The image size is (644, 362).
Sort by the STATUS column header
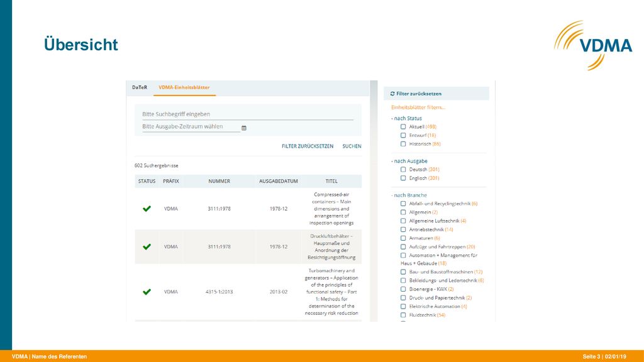[x=147, y=181]
